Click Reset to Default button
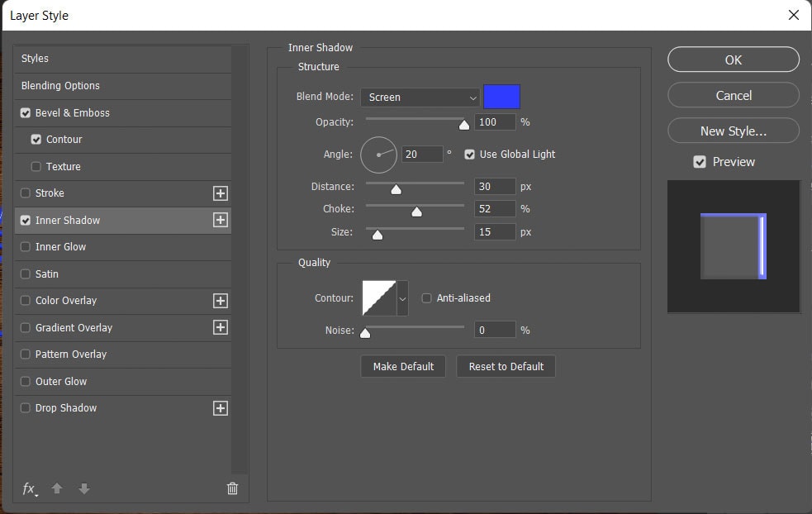Viewport: 812px width, 514px height. pyautogui.click(x=506, y=366)
